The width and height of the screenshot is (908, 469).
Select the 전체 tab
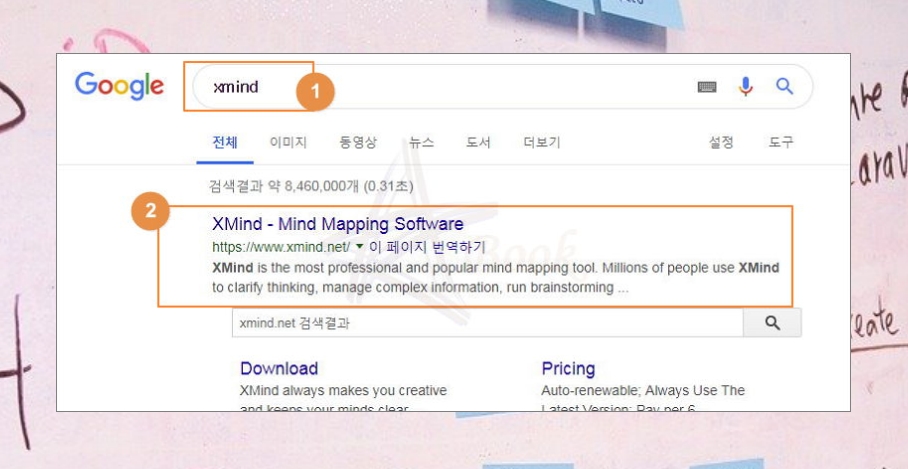pyautogui.click(x=225, y=142)
